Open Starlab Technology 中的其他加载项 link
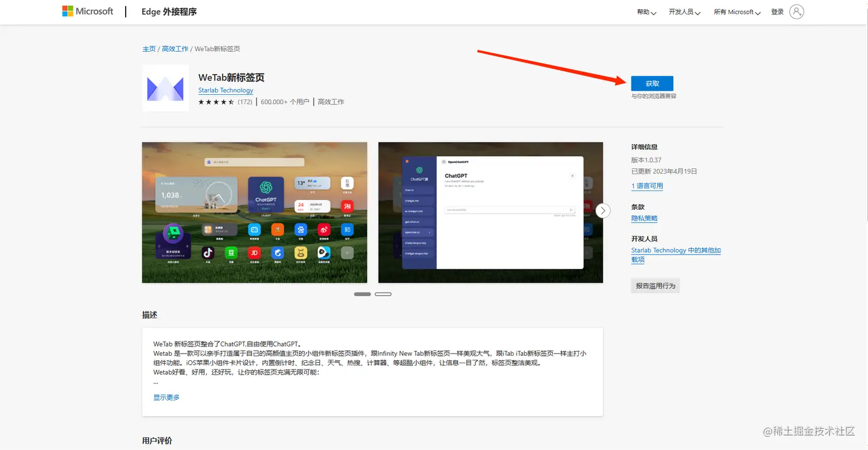This screenshot has height=450, width=868. click(x=676, y=255)
